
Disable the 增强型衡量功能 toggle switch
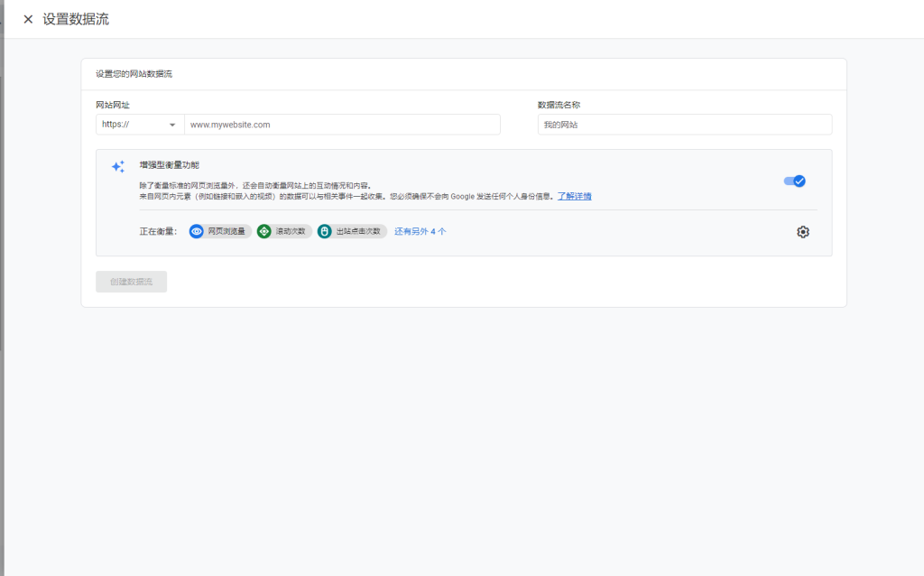[795, 181]
